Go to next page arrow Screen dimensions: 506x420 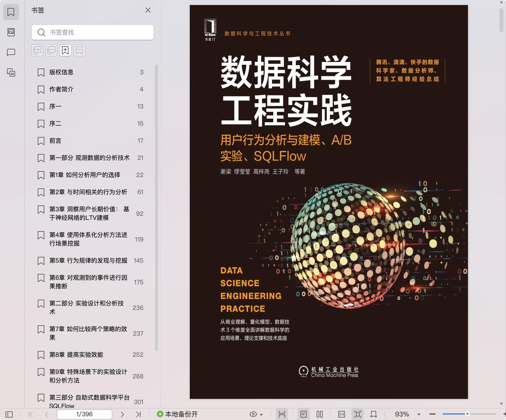(x=122, y=414)
